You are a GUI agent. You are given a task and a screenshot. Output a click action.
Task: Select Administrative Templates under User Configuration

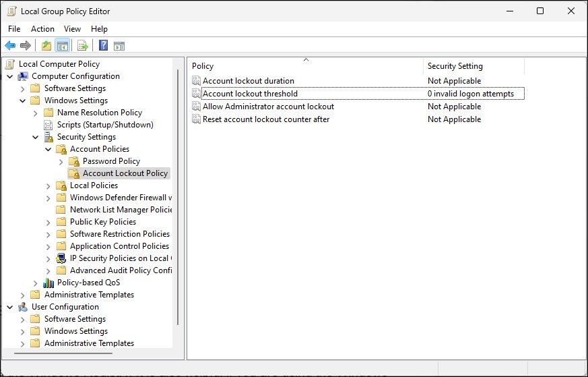tap(90, 343)
